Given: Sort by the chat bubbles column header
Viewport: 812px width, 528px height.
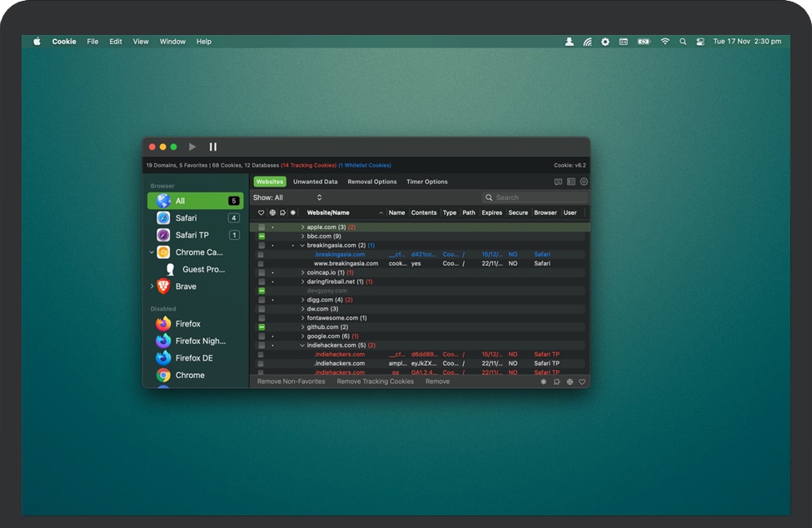Looking at the screenshot, I should coord(283,212).
